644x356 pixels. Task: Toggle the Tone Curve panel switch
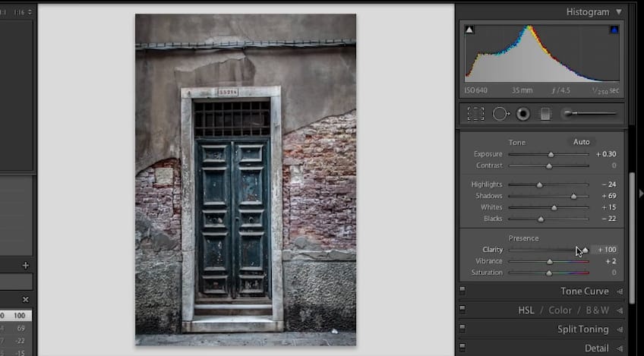pyautogui.click(x=462, y=290)
